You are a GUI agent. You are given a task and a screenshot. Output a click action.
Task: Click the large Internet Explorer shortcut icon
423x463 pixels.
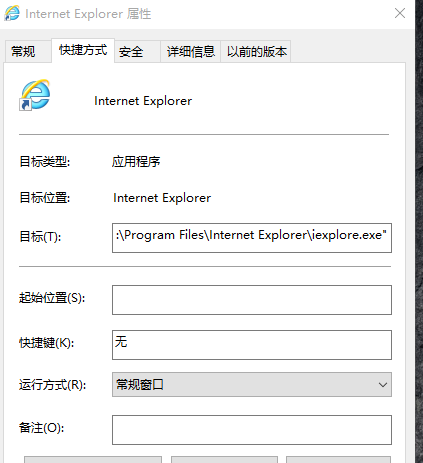point(35,95)
